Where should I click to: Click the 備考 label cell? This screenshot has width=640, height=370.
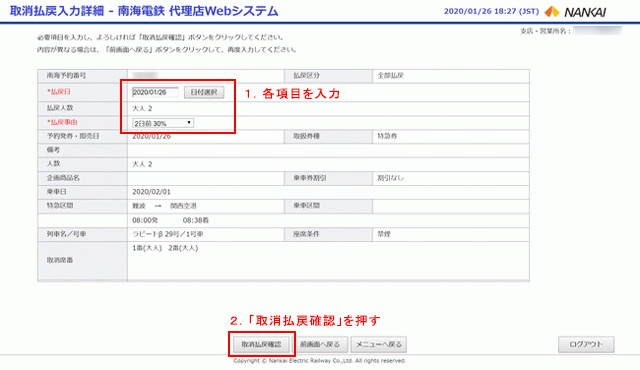[x=82, y=150]
